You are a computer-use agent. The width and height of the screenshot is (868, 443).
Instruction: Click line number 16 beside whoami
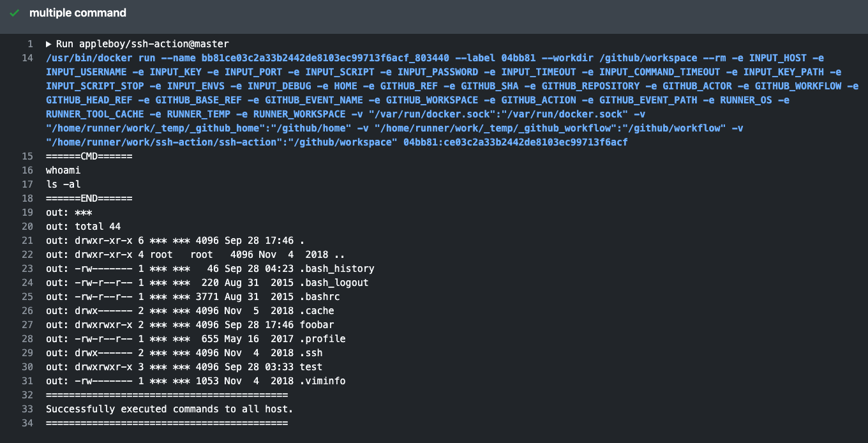tap(27, 170)
